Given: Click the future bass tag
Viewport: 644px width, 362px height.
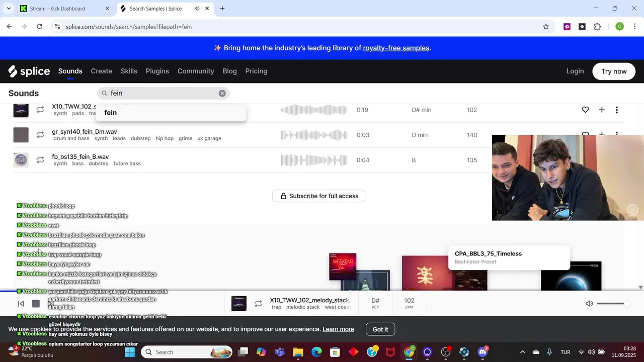Looking at the screenshot, I should pos(127,164).
